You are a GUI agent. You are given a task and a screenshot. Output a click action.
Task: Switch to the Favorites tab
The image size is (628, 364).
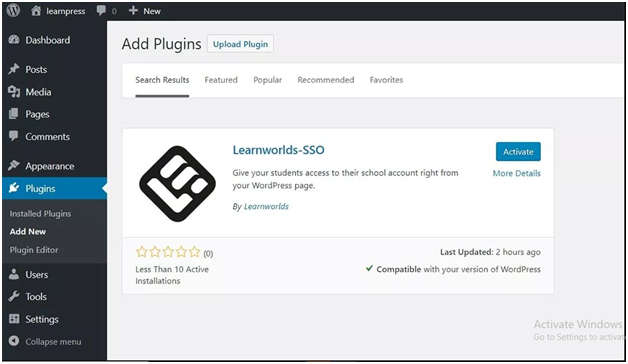(x=386, y=80)
